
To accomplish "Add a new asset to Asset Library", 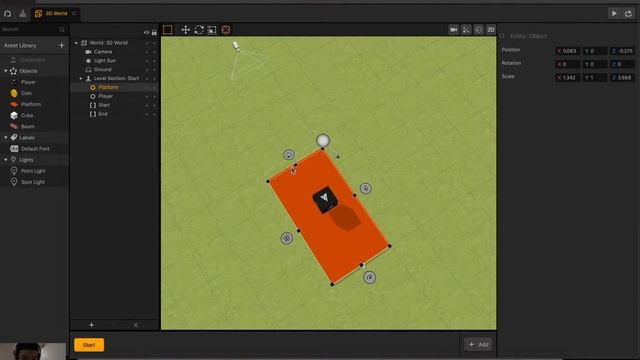I will [x=61, y=45].
